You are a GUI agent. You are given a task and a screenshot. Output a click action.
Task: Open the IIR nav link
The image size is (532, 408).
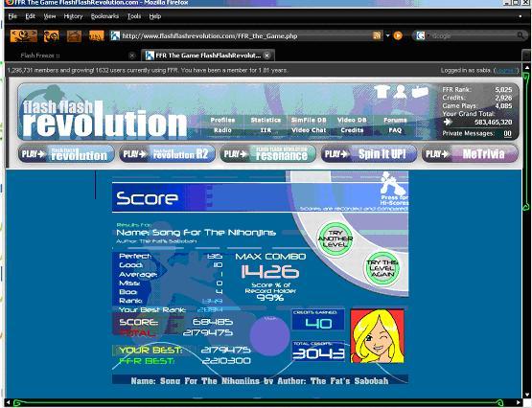266,130
